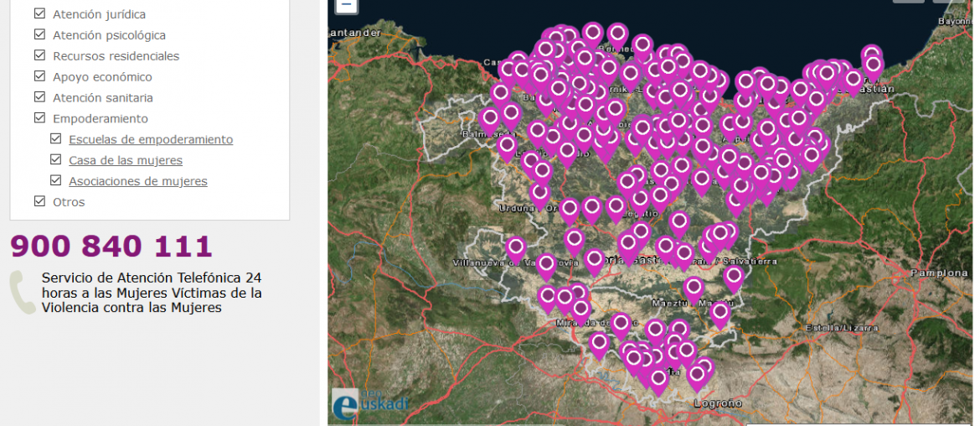
Task: Toggle Escuelas de empoderamiento checkbox
Action: point(55,139)
